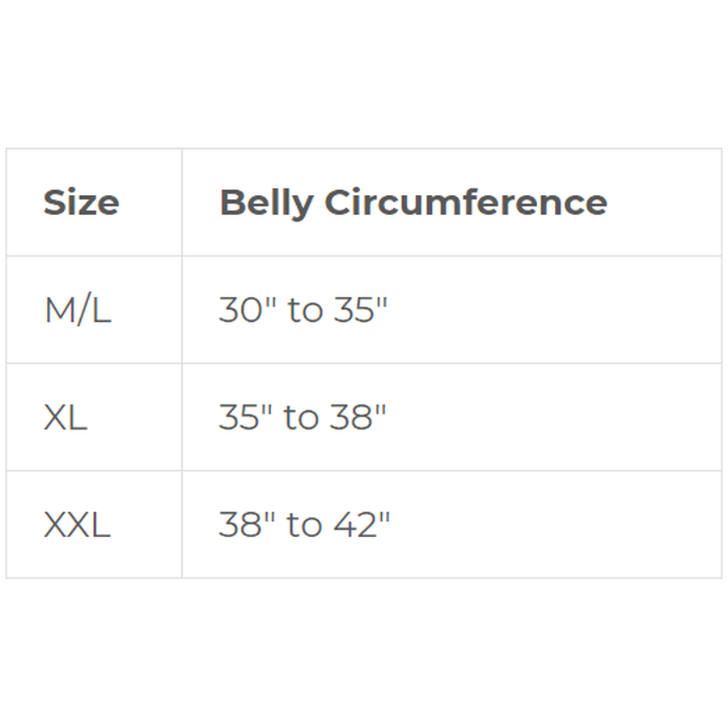Select the XXL size label

[x=77, y=525]
